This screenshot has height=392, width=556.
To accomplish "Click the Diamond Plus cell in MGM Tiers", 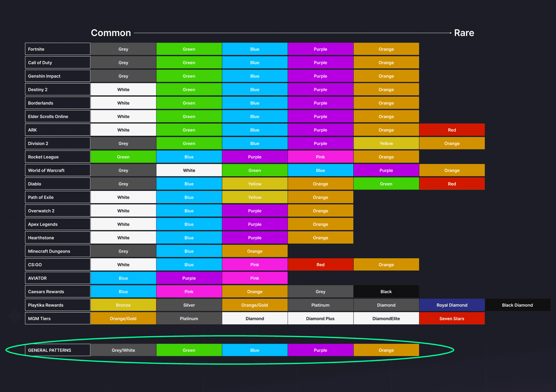I will pyautogui.click(x=320, y=318).
